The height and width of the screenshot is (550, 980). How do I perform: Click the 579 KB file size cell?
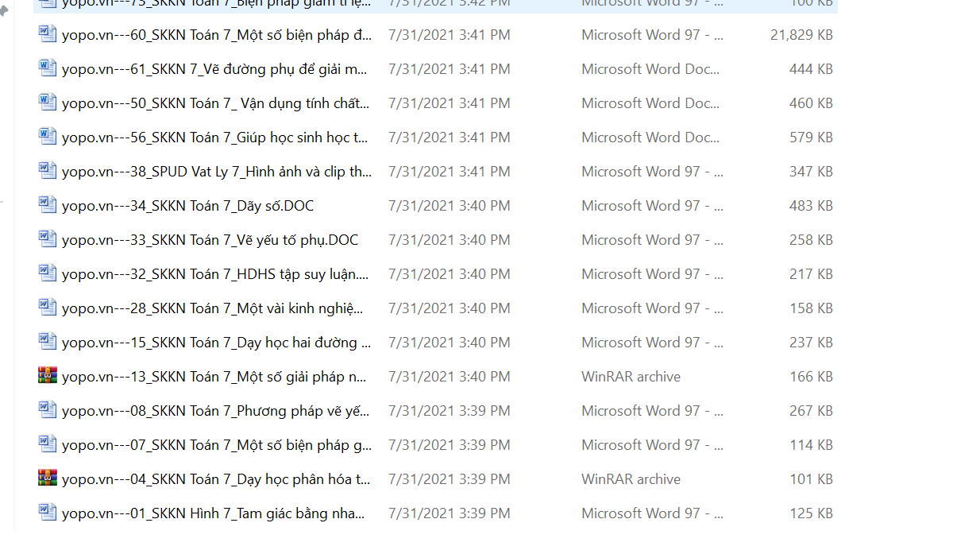tap(811, 137)
